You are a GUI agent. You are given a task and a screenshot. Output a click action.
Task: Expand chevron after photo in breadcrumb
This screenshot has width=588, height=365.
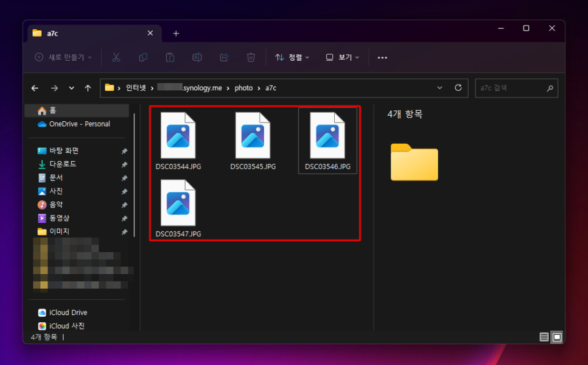259,88
